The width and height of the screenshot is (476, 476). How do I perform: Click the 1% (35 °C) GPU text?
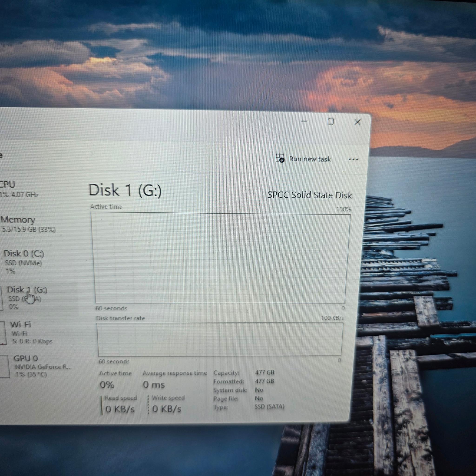31,374
